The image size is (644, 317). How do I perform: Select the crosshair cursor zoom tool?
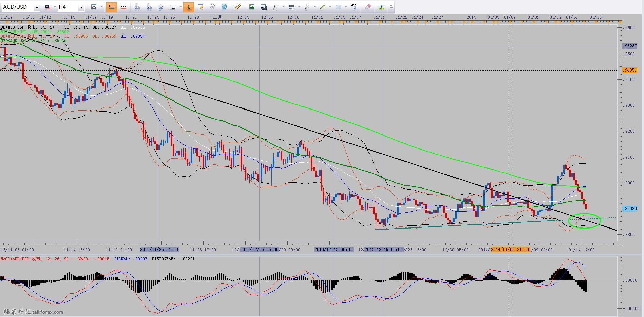pyautogui.click(x=160, y=7)
